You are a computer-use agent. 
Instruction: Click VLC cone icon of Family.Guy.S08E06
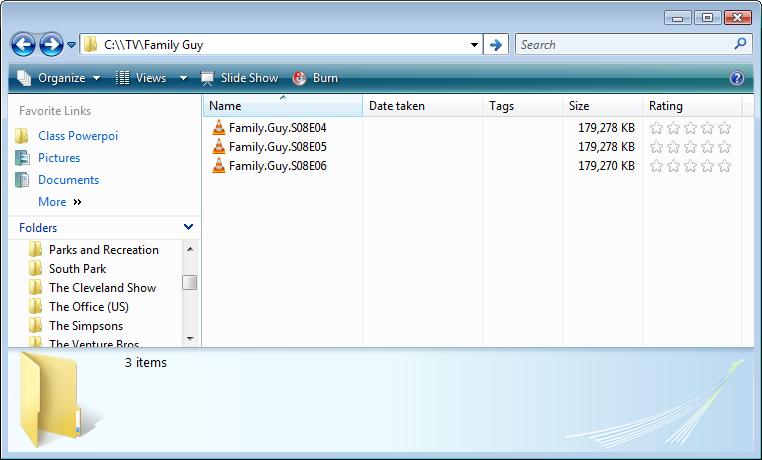click(x=219, y=165)
